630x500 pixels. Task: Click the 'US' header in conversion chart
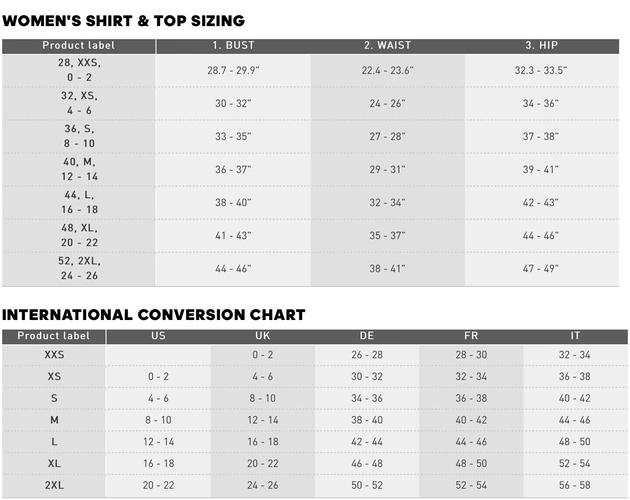tap(158, 336)
